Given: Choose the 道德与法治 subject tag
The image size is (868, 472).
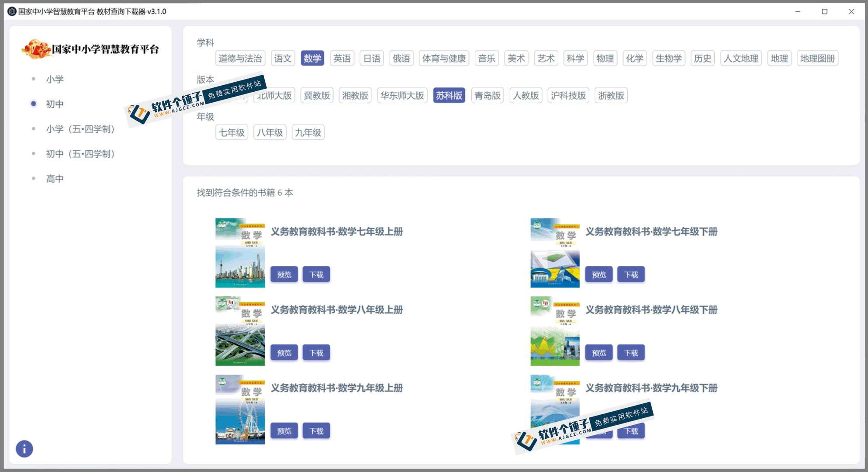Looking at the screenshot, I should tap(240, 58).
